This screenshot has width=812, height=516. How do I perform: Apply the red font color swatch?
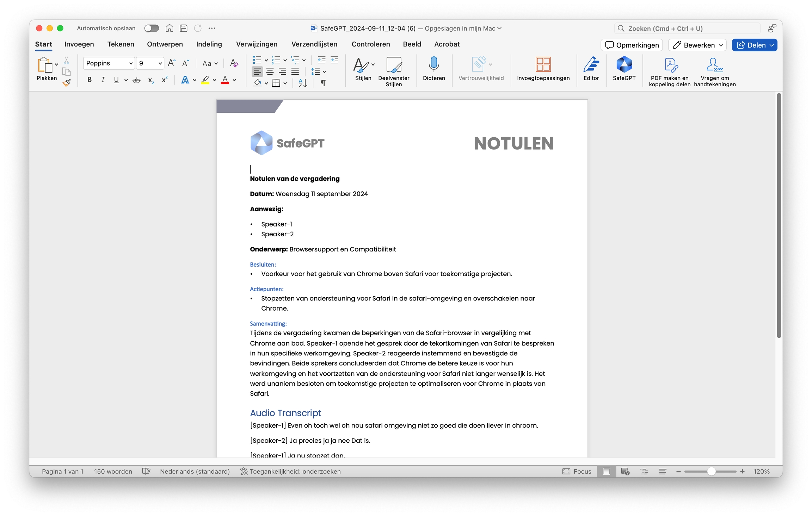click(225, 80)
